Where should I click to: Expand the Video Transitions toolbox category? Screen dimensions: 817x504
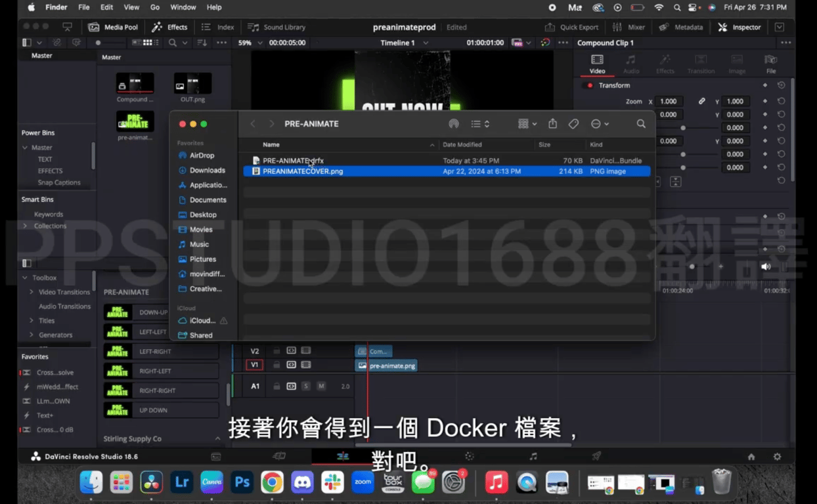tap(31, 292)
